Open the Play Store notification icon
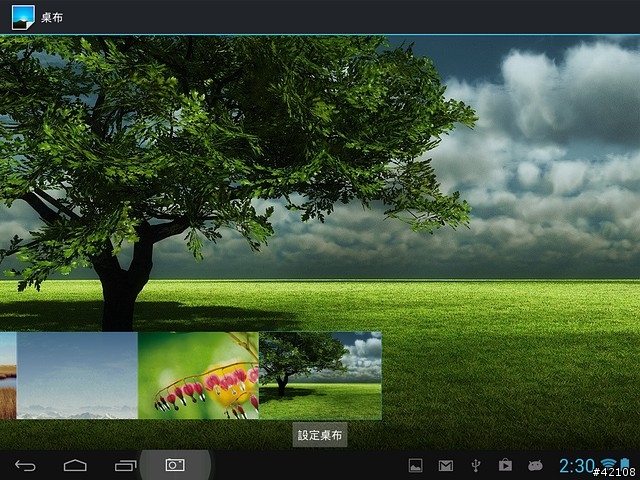This screenshot has width=640, height=480. (x=505, y=465)
